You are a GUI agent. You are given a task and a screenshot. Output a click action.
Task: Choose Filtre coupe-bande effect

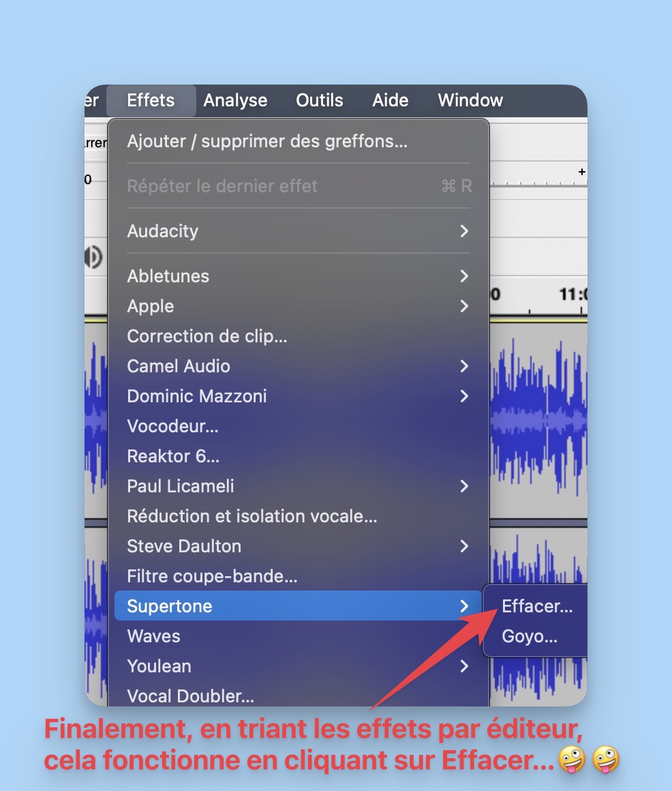pos(298,576)
